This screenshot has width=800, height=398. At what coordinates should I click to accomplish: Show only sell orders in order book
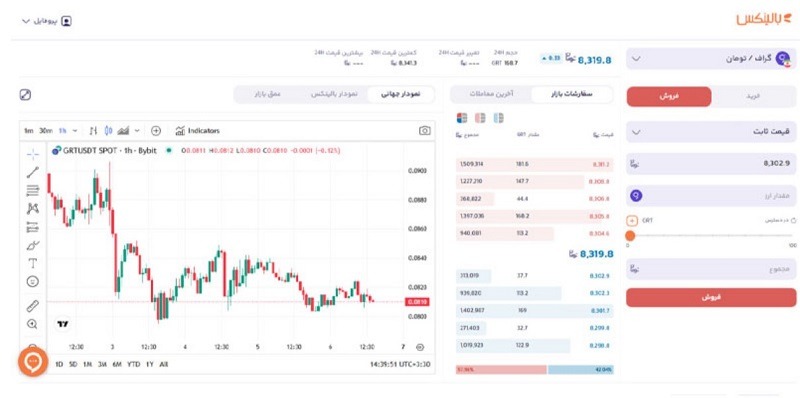480,118
